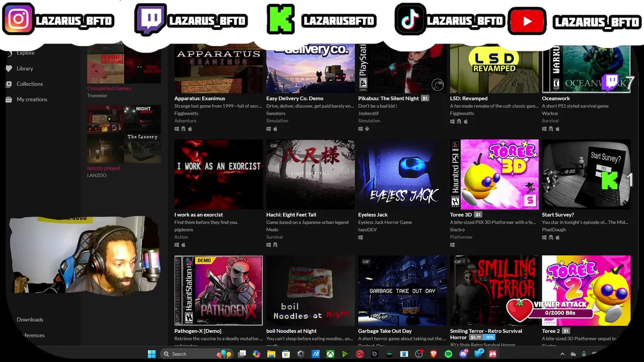Click the Medo author link

tap(272, 230)
